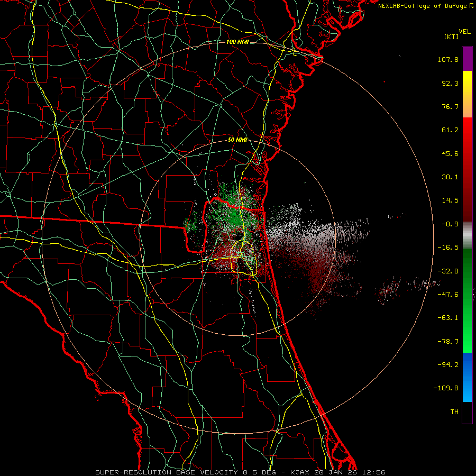The image size is (476, 476).
Task: Click the -63.1 velocity scale value
Action: click(448, 318)
